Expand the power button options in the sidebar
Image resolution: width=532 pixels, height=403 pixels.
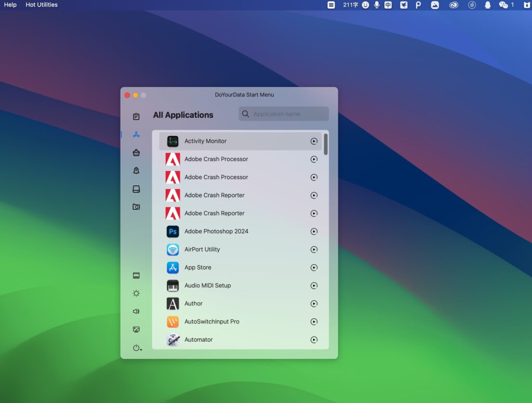136,348
